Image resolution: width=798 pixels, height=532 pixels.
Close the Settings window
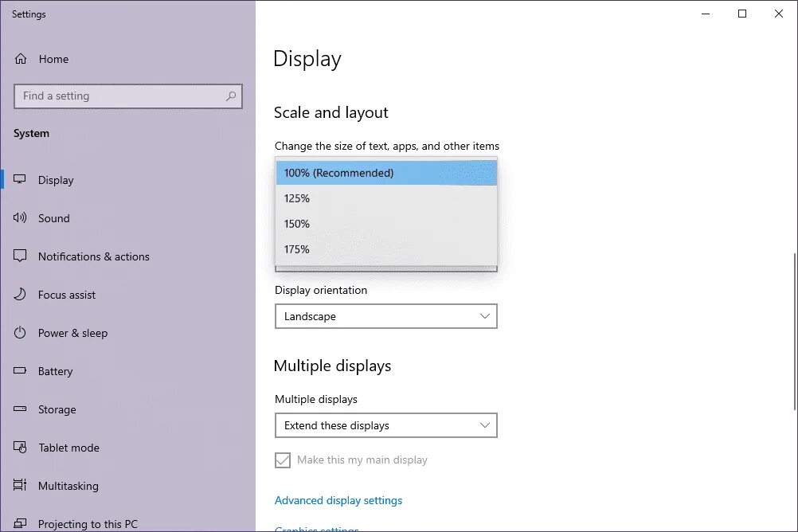click(779, 14)
